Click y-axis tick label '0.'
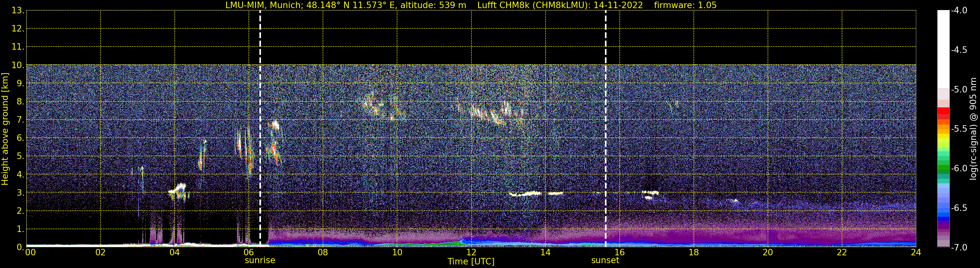The height and width of the screenshot is (268, 980). (20, 247)
